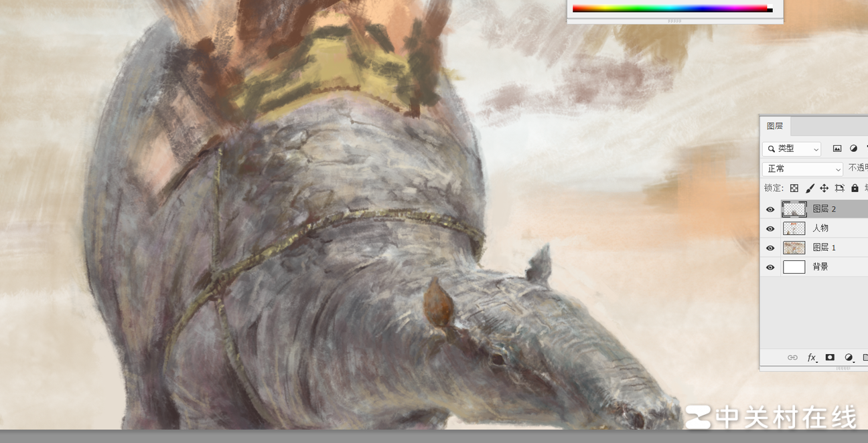Screen dimensions: 868x443
Task: Click the lock position move icon
Action: [824, 189]
